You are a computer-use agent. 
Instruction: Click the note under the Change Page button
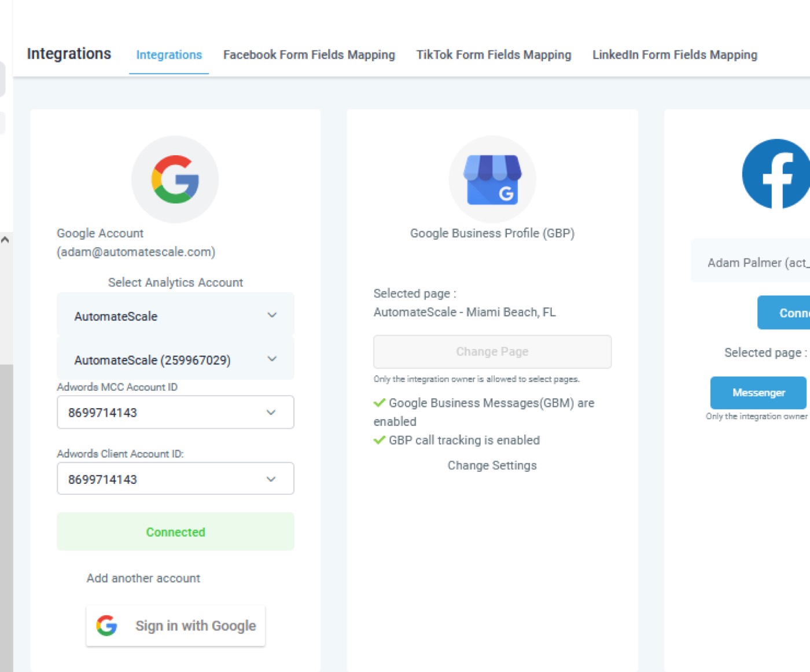click(x=476, y=379)
